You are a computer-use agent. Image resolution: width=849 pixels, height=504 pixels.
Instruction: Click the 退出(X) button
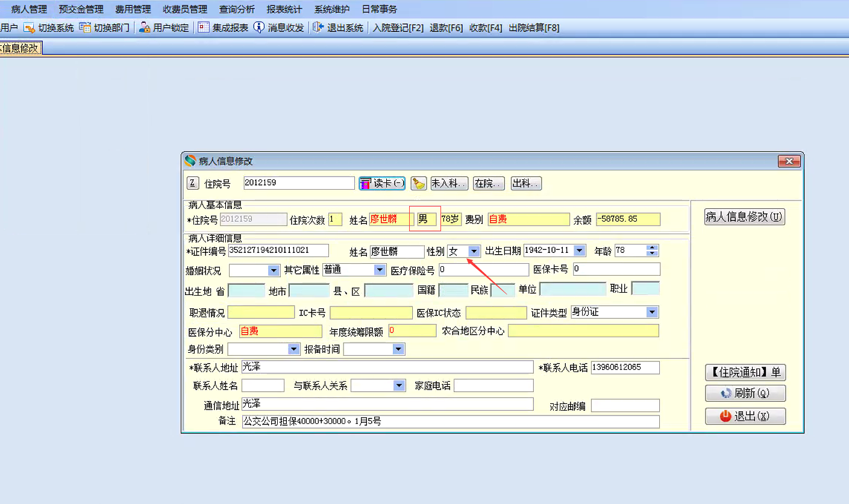(x=745, y=416)
